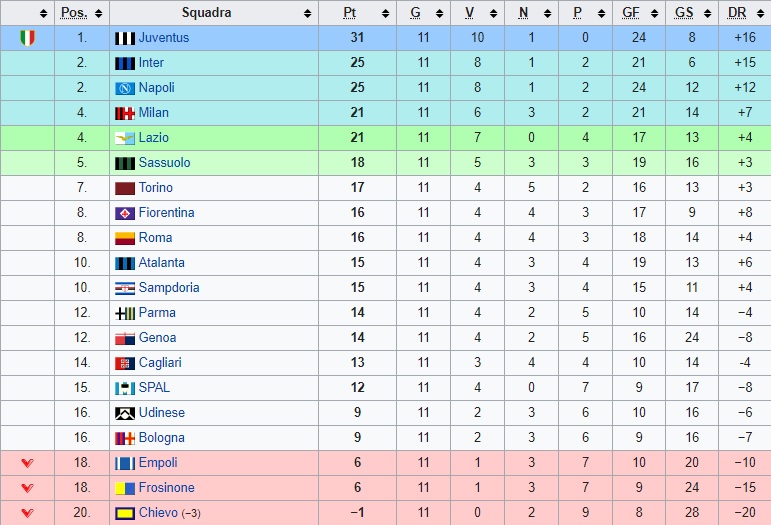Viewport: 771px width, 525px height.
Task: Sort table by the DR column arrows
Action: pyautogui.click(x=761, y=13)
